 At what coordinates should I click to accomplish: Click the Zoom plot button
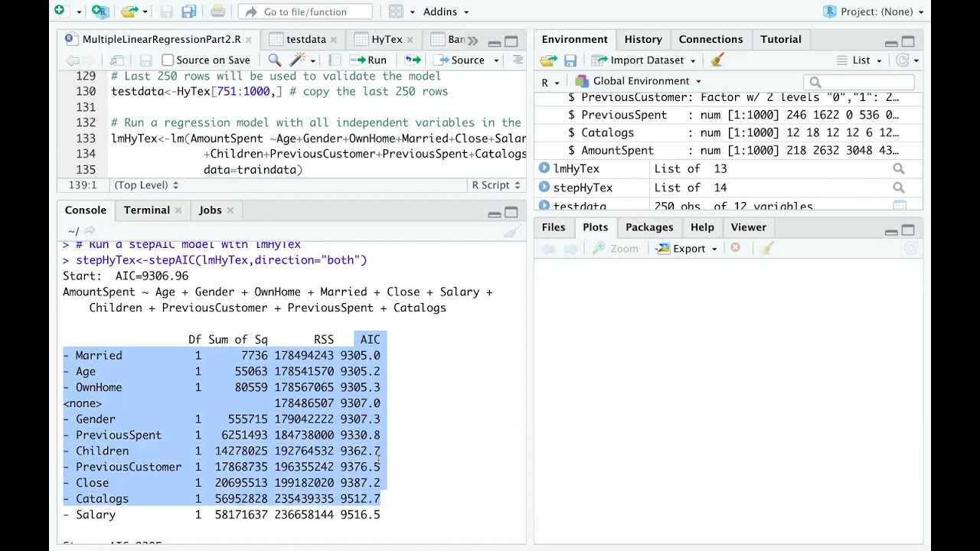point(615,249)
